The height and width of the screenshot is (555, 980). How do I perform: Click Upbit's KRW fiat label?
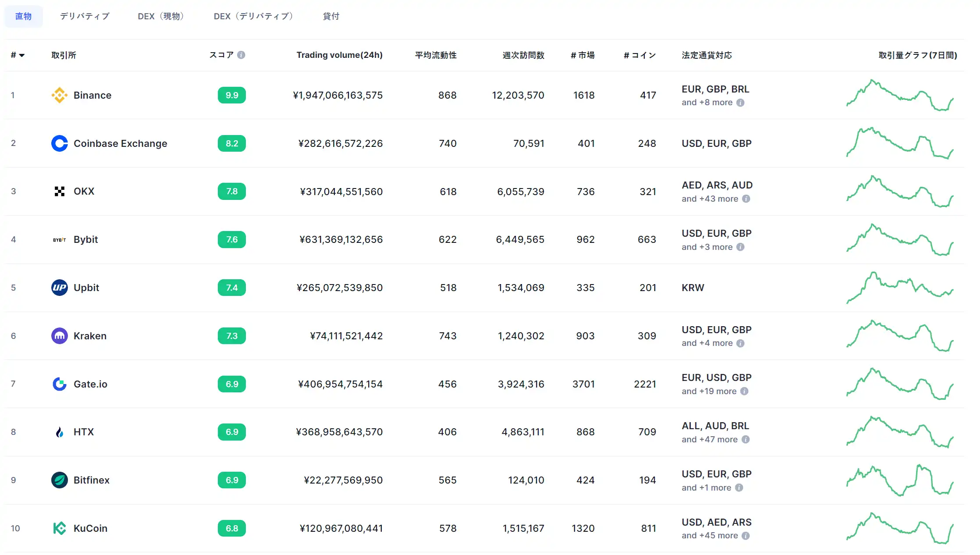click(x=693, y=288)
